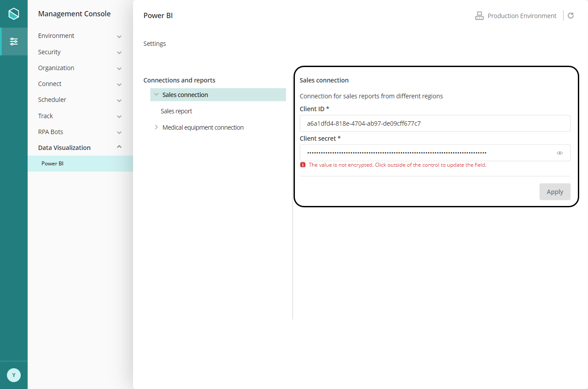Click the Connections and reports heading
This screenshot has height=389, width=588.
[x=179, y=80]
